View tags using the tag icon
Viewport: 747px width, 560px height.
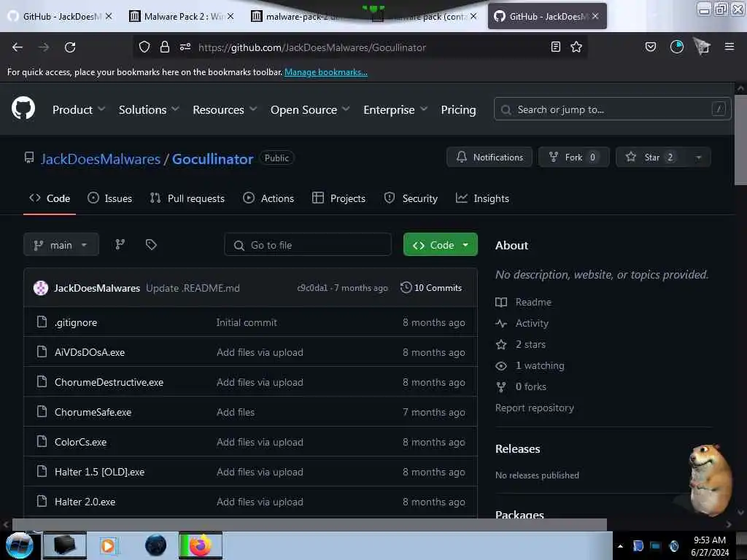(x=151, y=244)
